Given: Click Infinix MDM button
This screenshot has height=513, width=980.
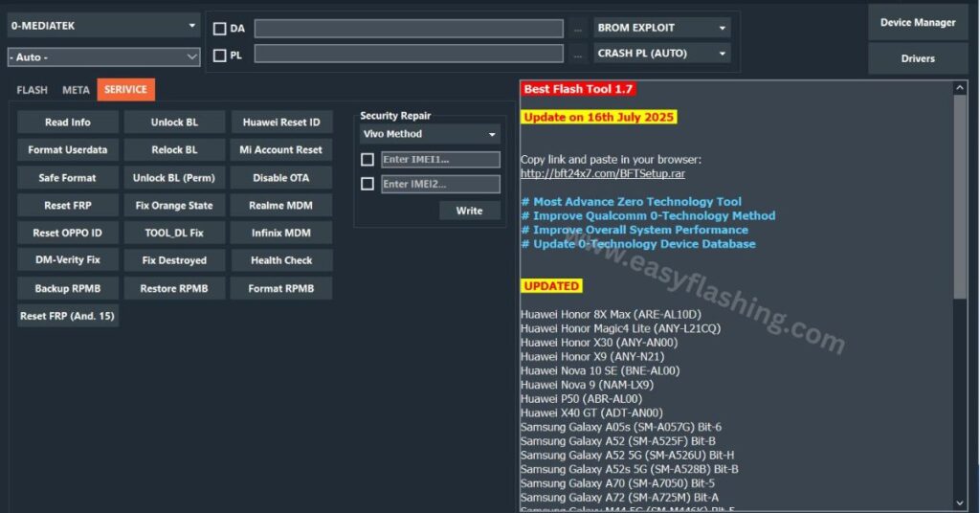Looking at the screenshot, I should (x=281, y=234).
